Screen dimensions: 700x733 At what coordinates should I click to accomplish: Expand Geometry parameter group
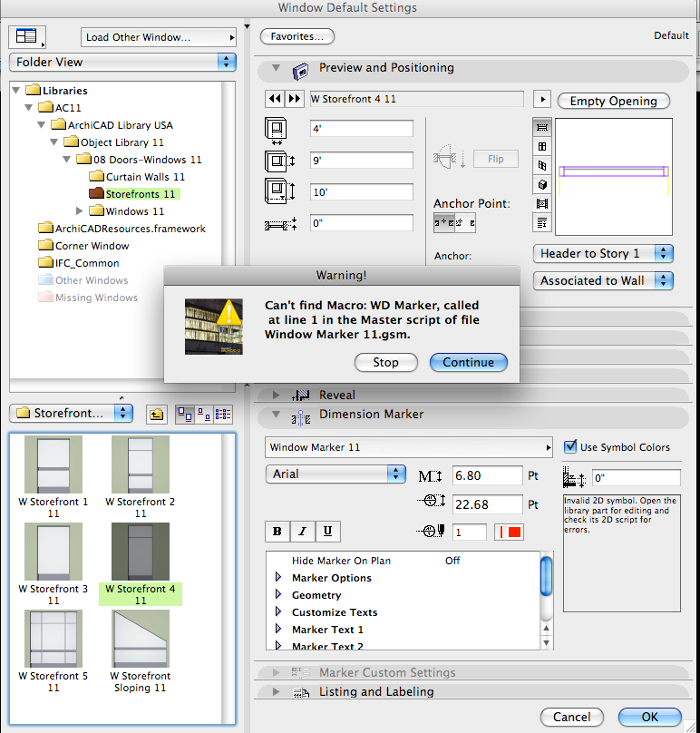(x=278, y=594)
